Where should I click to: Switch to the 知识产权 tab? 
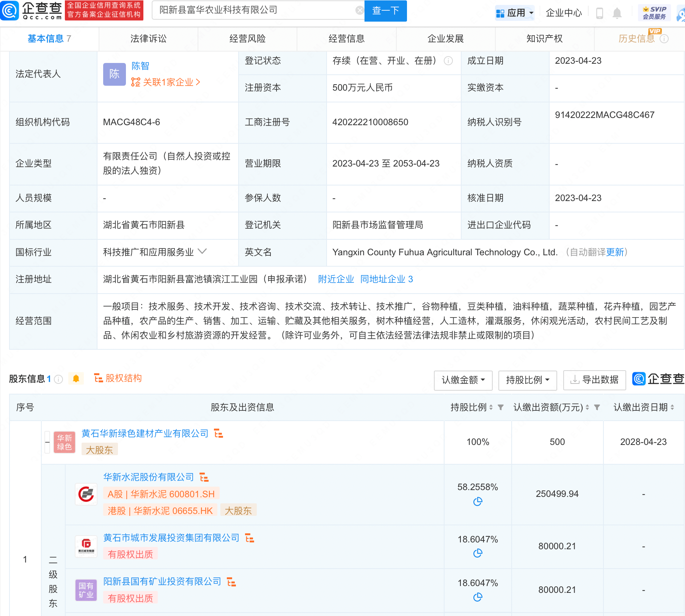(545, 39)
